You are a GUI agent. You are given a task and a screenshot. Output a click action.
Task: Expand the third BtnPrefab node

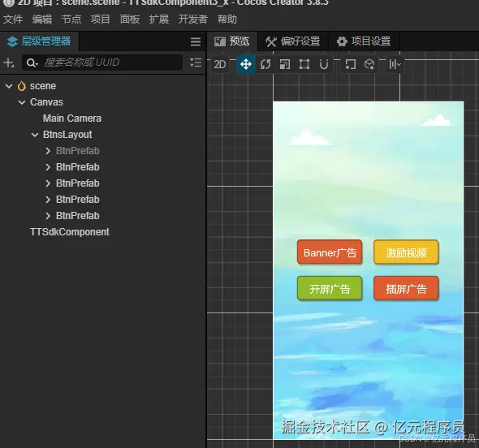point(48,183)
